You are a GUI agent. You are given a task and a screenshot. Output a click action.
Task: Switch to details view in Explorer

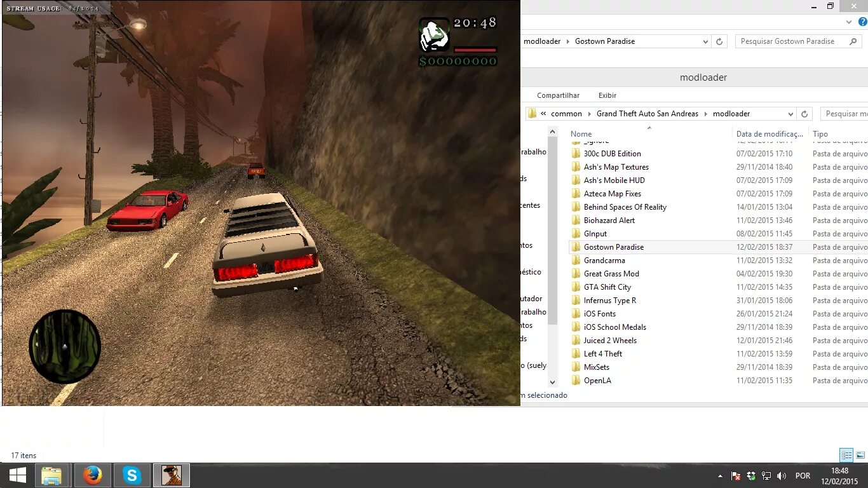846,455
